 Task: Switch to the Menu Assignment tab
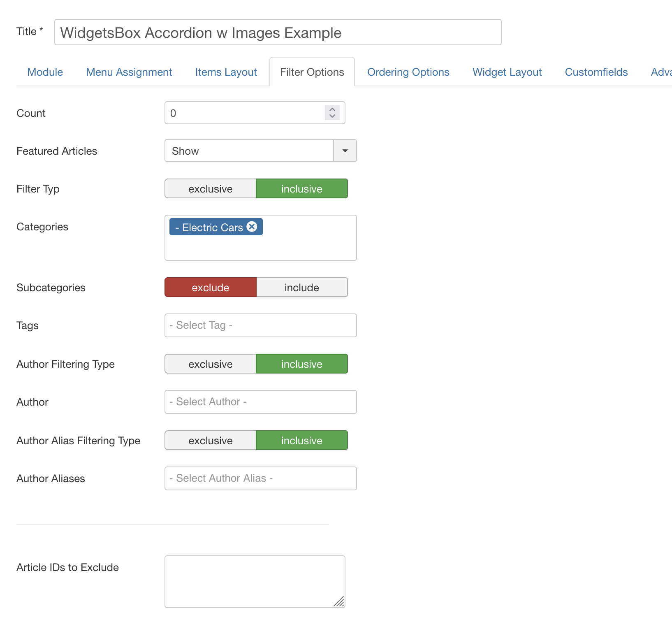click(x=129, y=72)
